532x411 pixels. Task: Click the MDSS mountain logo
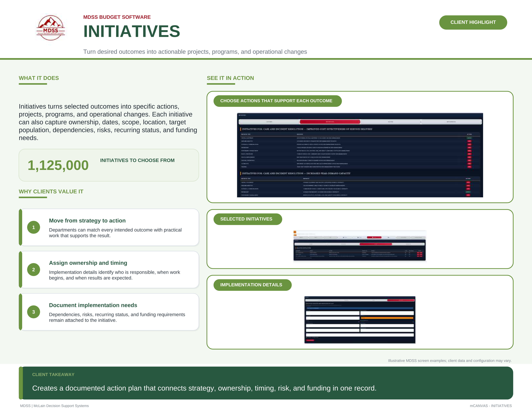[51, 28]
